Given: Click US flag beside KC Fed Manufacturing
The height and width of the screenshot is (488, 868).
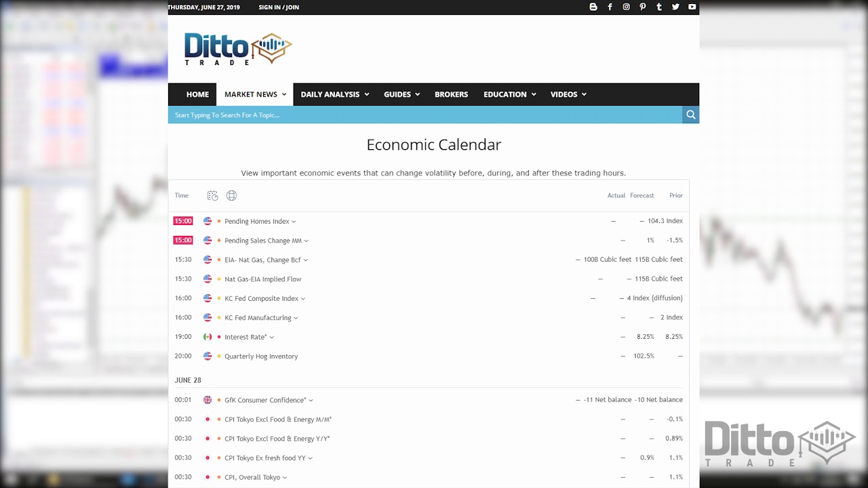Looking at the screenshot, I should click(x=208, y=317).
